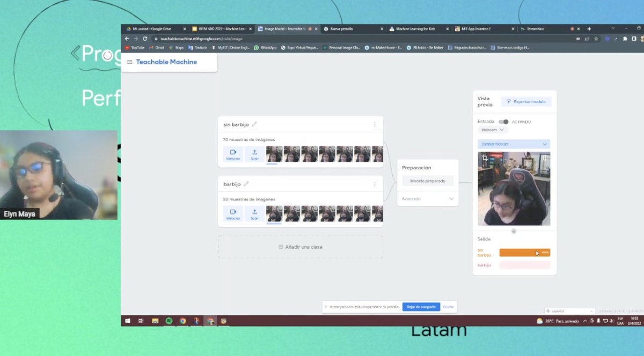The image size is (644, 356).
Task: Open the Teachable Machine hamburger menu
Action: (x=129, y=62)
